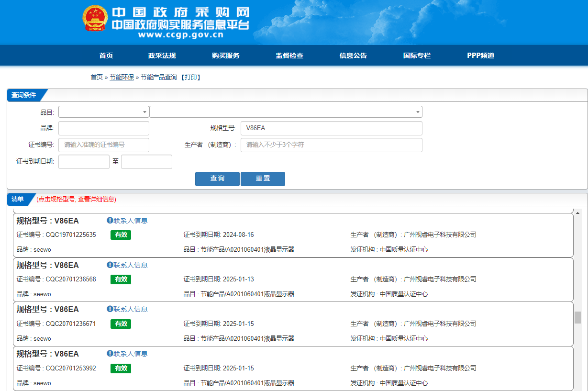Click the results list scrollbar thumb
Image resolution: width=588 pixels, height=391 pixels.
[x=577, y=317]
